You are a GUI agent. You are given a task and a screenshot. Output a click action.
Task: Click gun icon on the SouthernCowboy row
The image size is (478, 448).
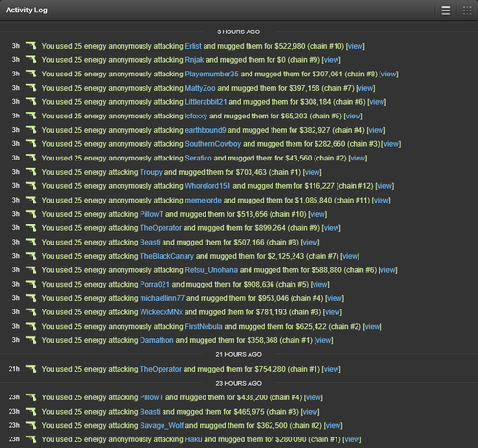tap(32, 144)
